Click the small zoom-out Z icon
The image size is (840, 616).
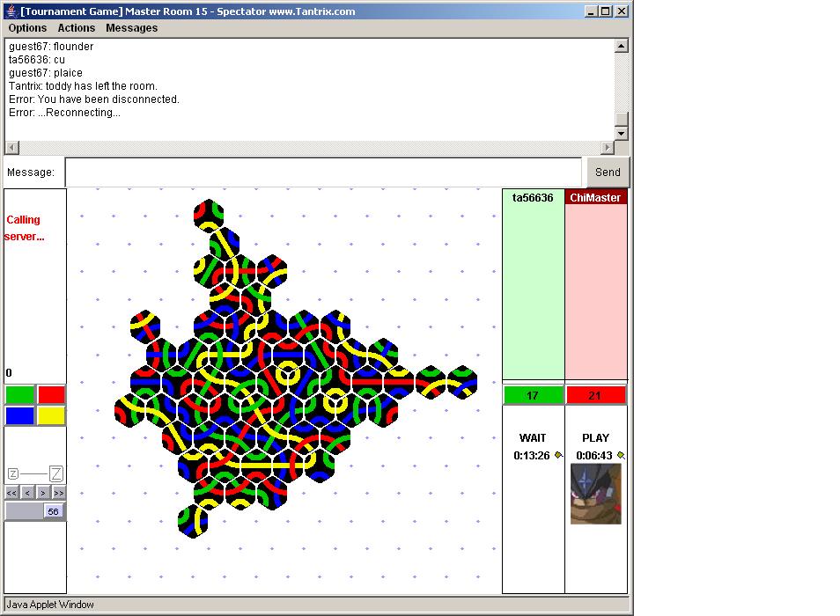click(x=13, y=473)
